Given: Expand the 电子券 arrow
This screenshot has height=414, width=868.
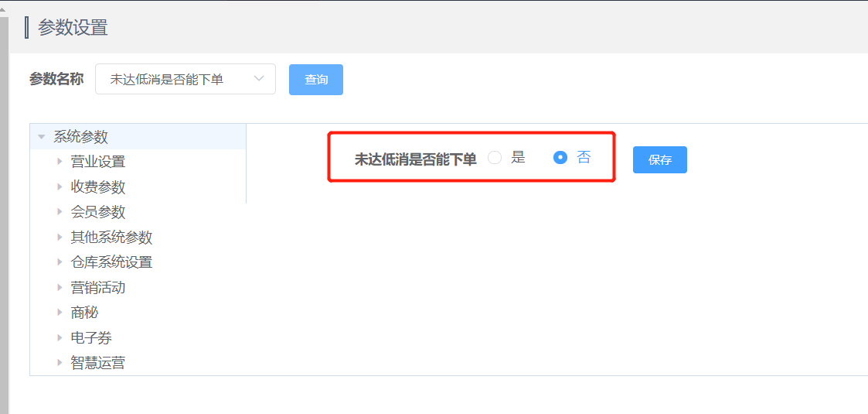Looking at the screenshot, I should [x=60, y=337].
